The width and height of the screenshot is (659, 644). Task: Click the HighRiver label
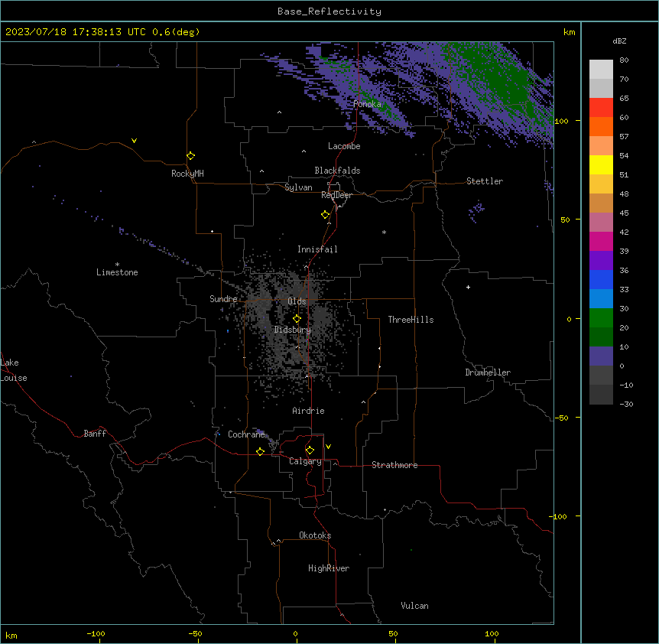329,568
